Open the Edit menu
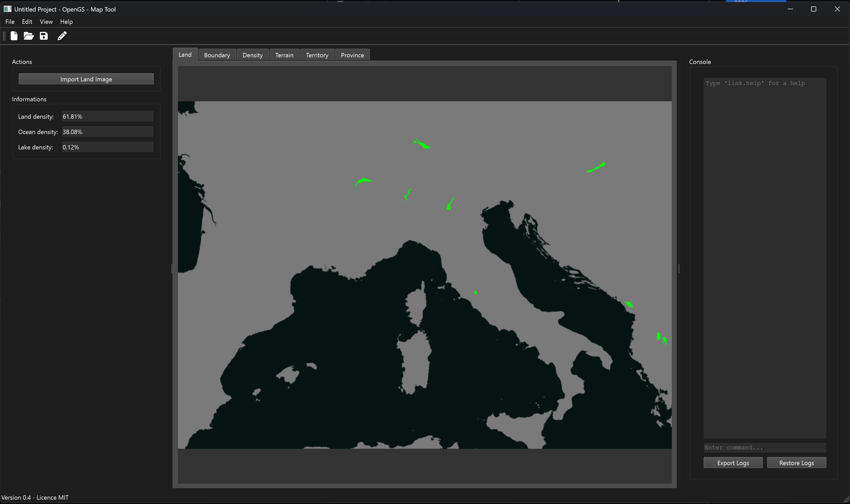 coord(27,22)
